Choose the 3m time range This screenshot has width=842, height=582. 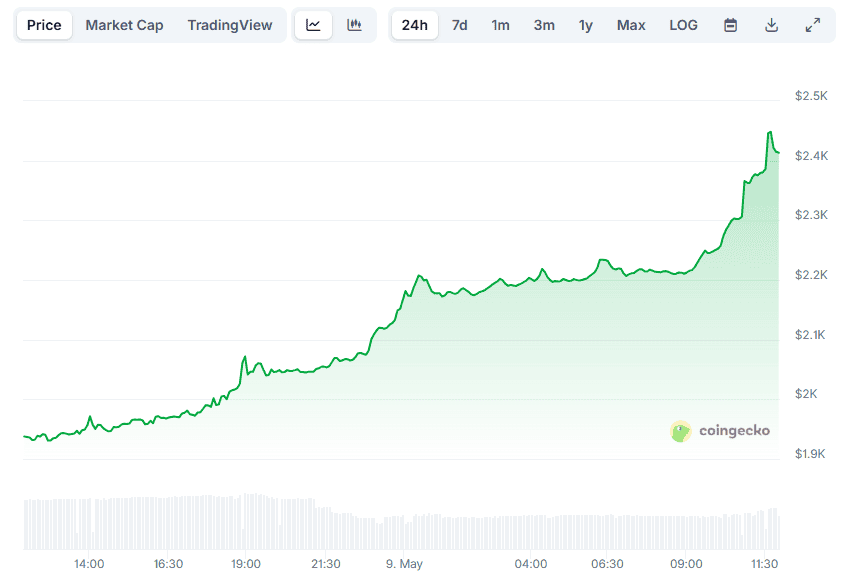coord(544,25)
